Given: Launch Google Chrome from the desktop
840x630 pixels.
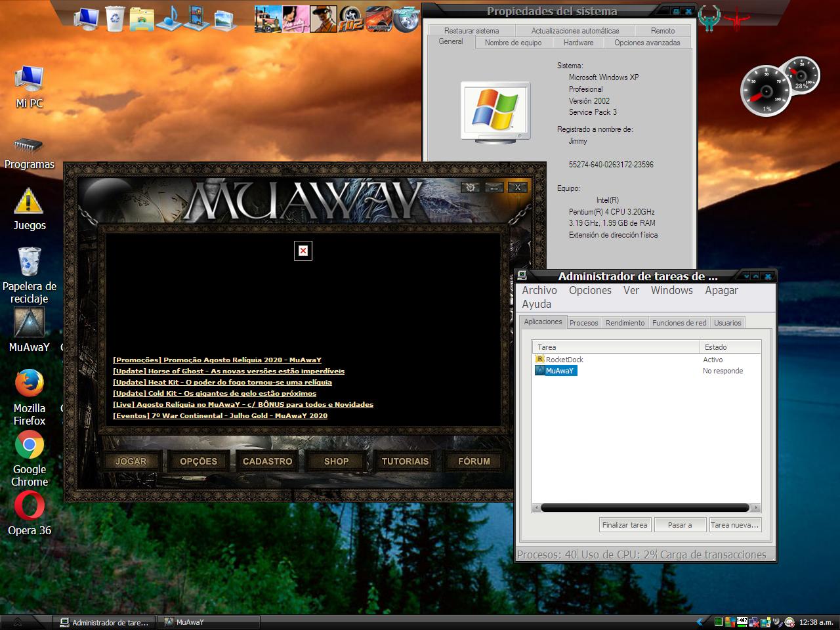Looking at the screenshot, I should point(30,459).
